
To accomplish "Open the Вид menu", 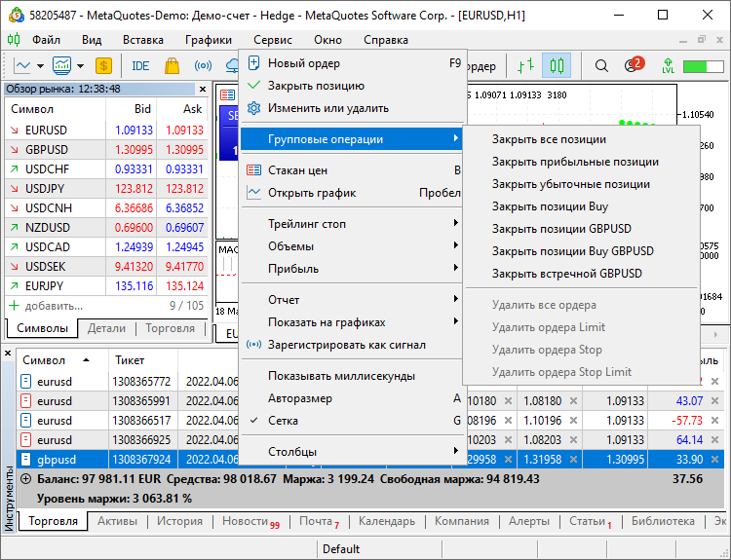I will [92, 40].
